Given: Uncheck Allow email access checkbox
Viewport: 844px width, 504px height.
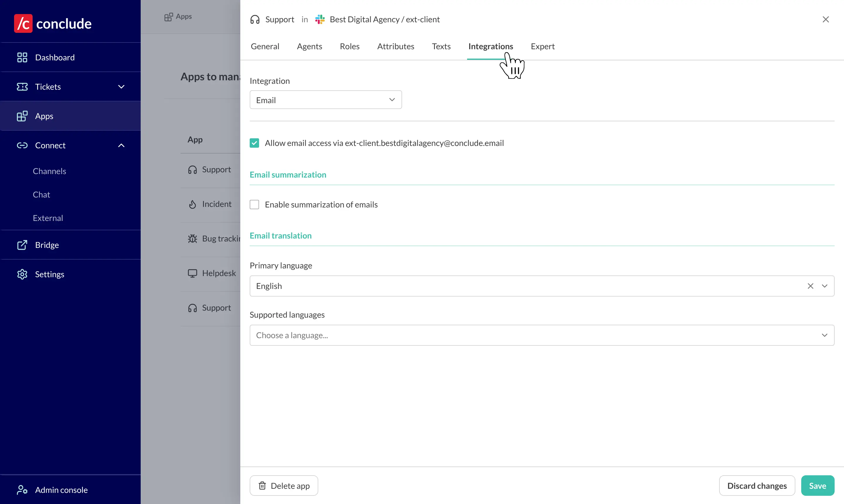Looking at the screenshot, I should click(254, 143).
